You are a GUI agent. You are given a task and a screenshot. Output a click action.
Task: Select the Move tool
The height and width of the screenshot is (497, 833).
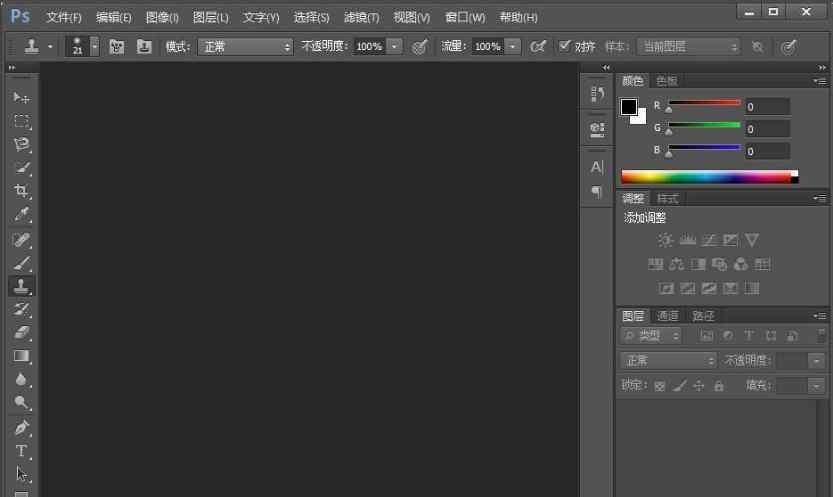21,98
